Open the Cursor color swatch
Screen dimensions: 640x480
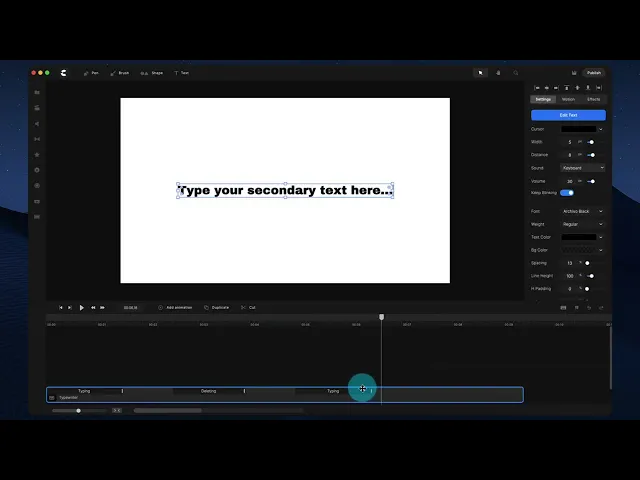(578, 129)
